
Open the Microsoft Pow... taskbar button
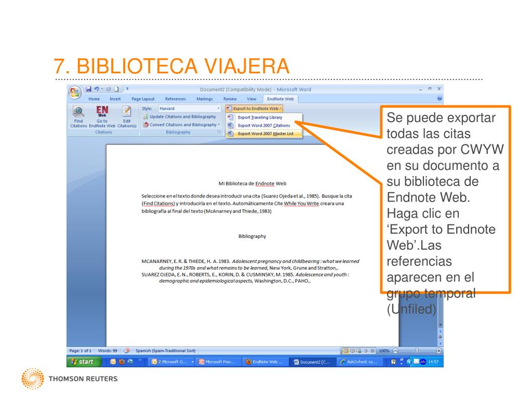(219, 362)
